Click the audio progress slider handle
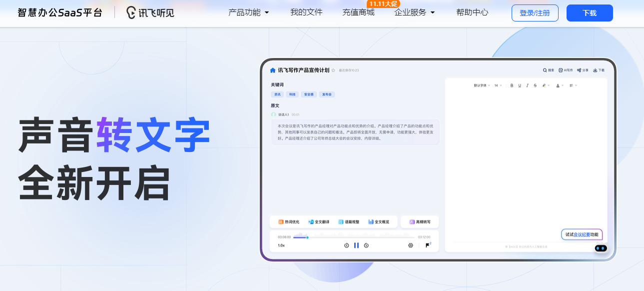 [307, 237]
